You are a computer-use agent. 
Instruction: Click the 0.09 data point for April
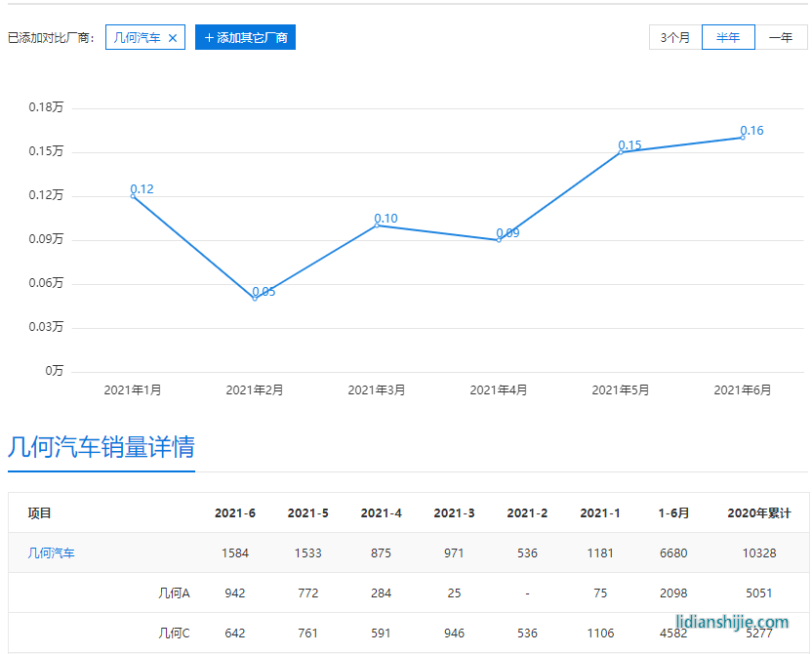(498, 238)
